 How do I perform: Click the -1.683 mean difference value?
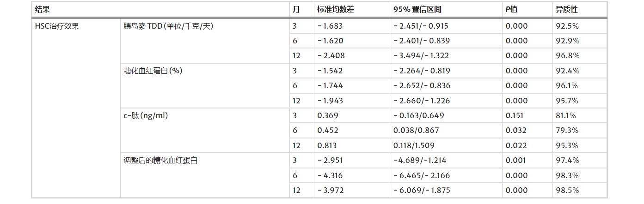coord(330,26)
